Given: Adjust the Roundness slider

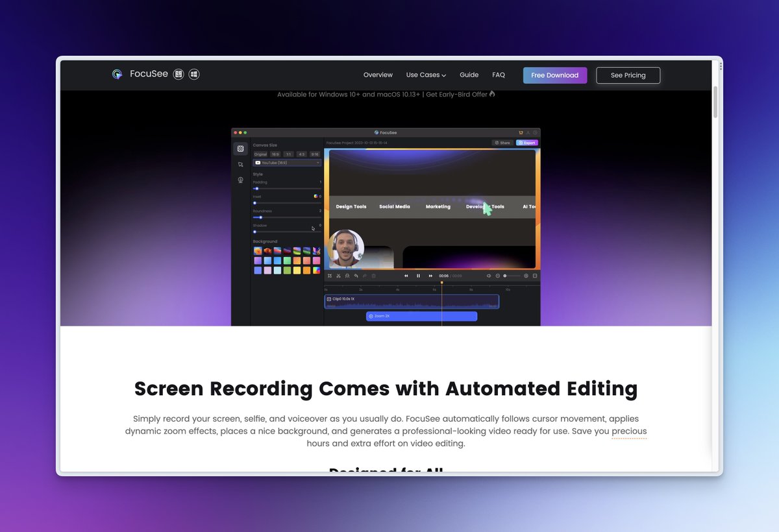Looking at the screenshot, I should (287, 217).
